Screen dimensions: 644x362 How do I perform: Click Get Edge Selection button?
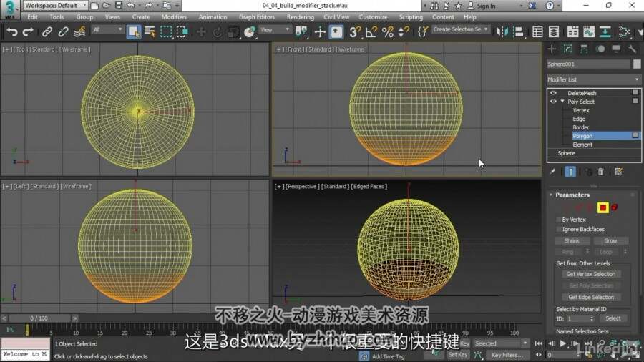pos(591,297)
